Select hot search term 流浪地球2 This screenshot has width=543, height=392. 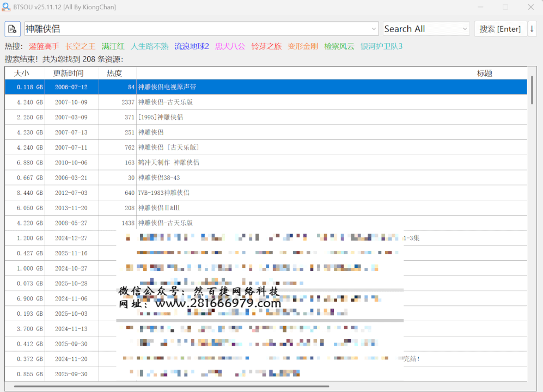[x=192, y=46]
